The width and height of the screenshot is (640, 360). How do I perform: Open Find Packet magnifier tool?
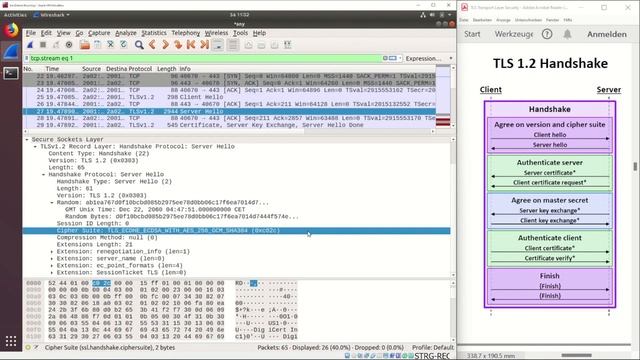pos(139,45)
